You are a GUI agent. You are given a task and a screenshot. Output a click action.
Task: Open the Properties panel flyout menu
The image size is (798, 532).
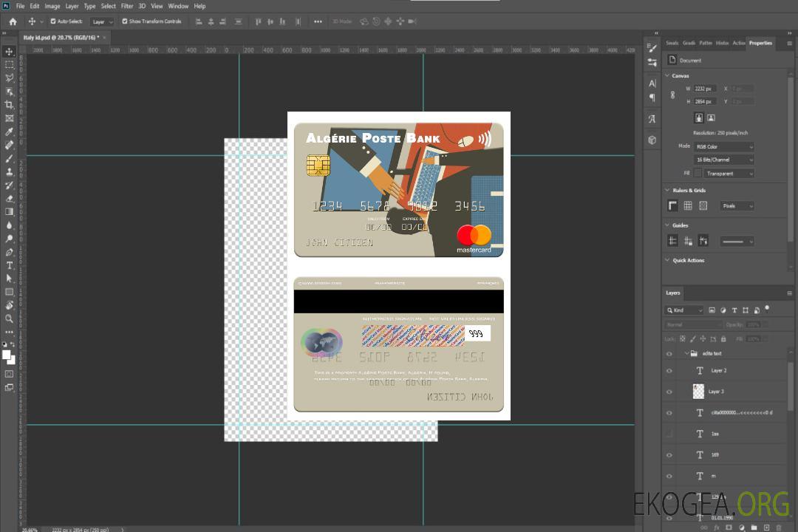coord(789,44)
